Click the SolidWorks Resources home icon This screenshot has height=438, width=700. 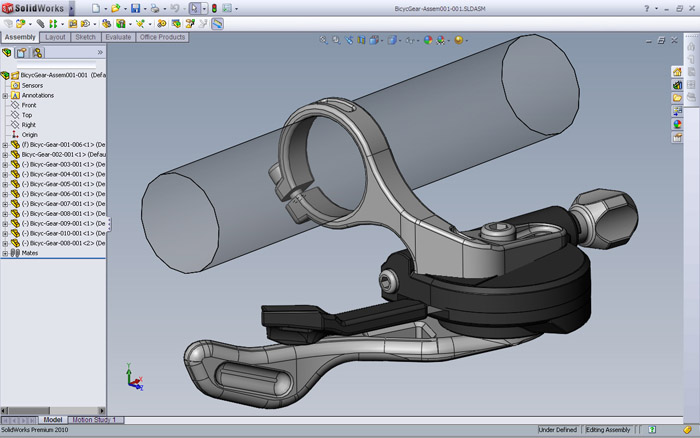[677, 72]
